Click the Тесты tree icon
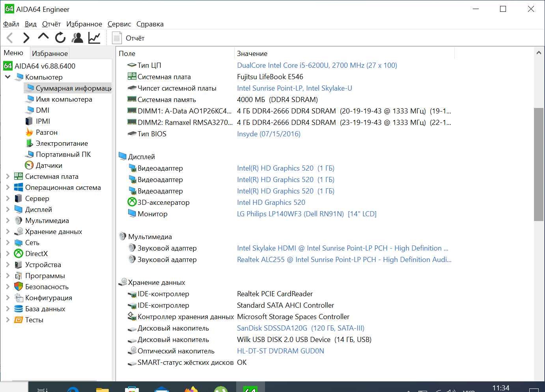545x392 pixels. click(x=19, y=320)
